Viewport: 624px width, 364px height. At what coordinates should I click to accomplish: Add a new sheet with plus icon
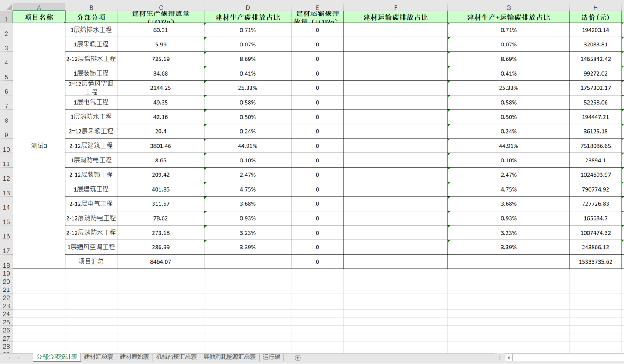(297, 357)
